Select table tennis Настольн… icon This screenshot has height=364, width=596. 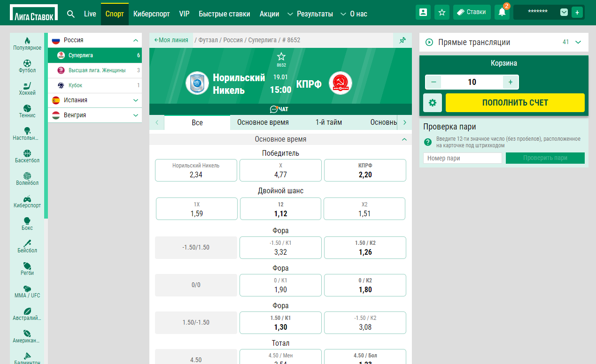coord(27,130)
